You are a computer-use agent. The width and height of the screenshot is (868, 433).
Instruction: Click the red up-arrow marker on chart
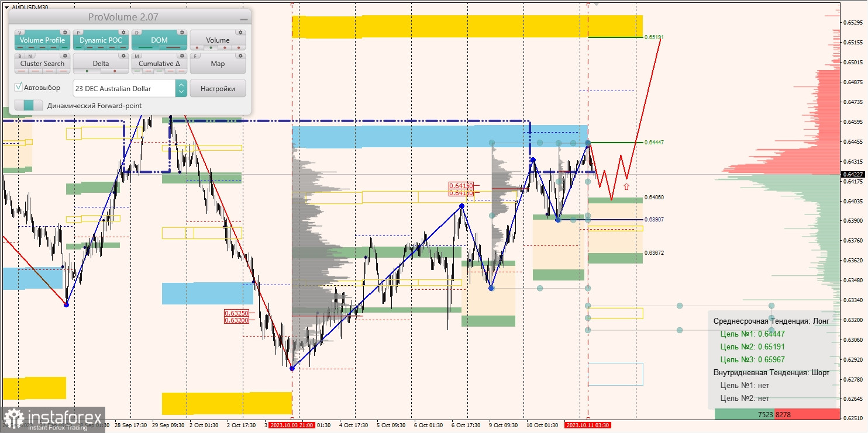[626, 187]
